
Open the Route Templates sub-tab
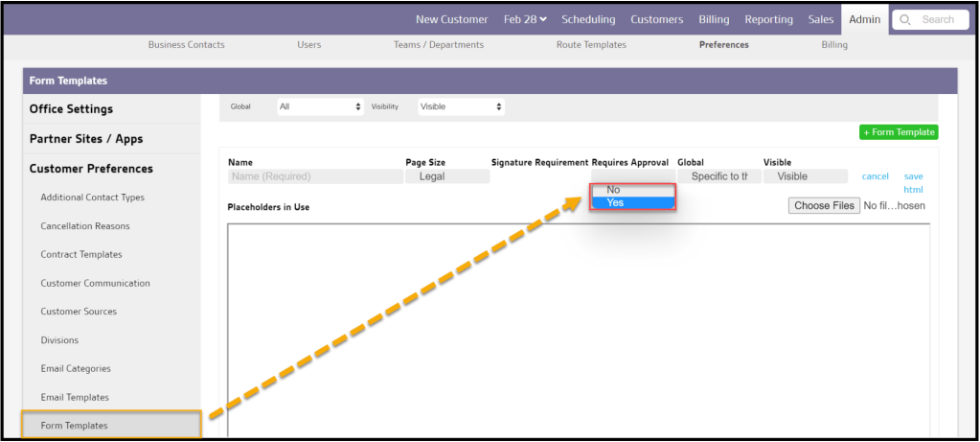tap(591, 45)
